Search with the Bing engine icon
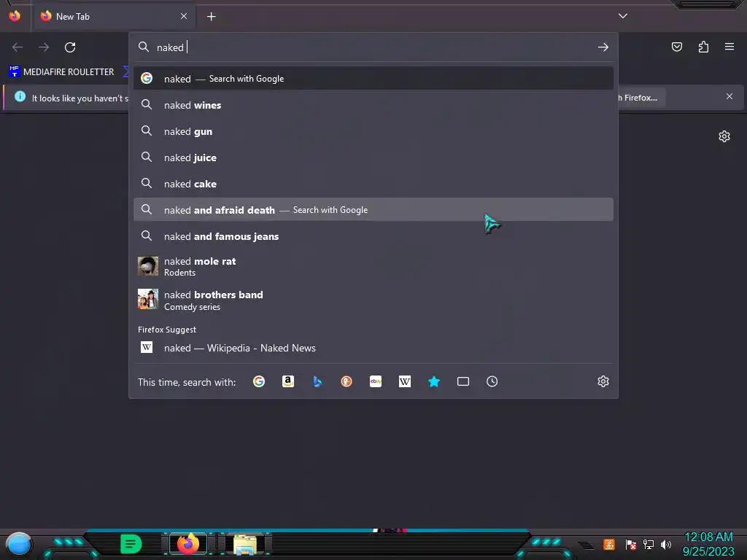The height and width of the screenshot is (560, 747). (317, 381)
